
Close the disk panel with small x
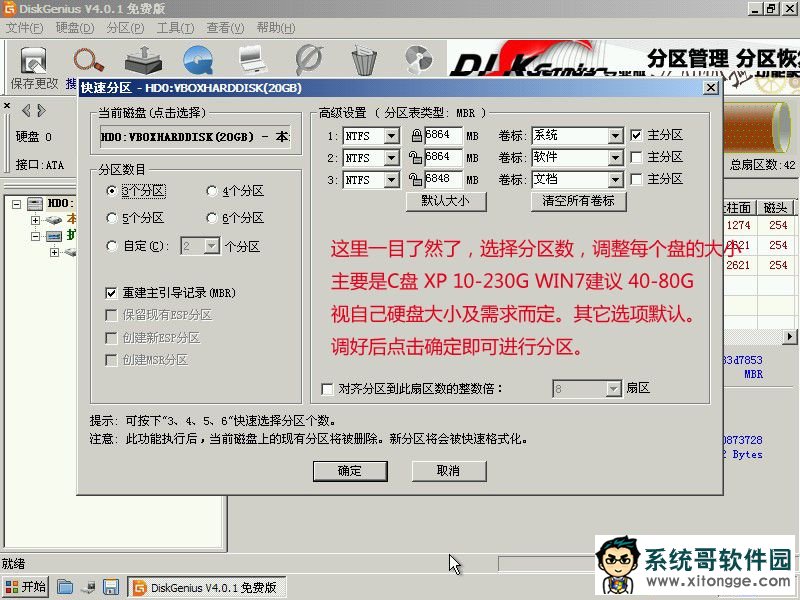[7, 106]
